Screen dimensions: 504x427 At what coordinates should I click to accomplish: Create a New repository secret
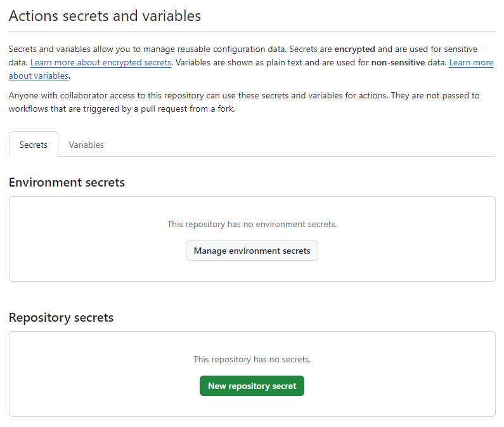point(252,386)
